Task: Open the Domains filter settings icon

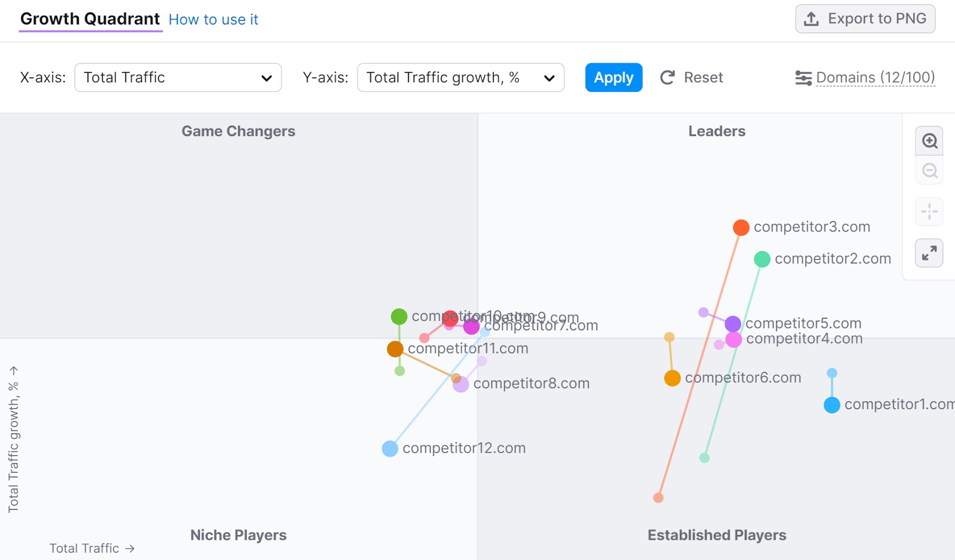Action: point(803,77)
